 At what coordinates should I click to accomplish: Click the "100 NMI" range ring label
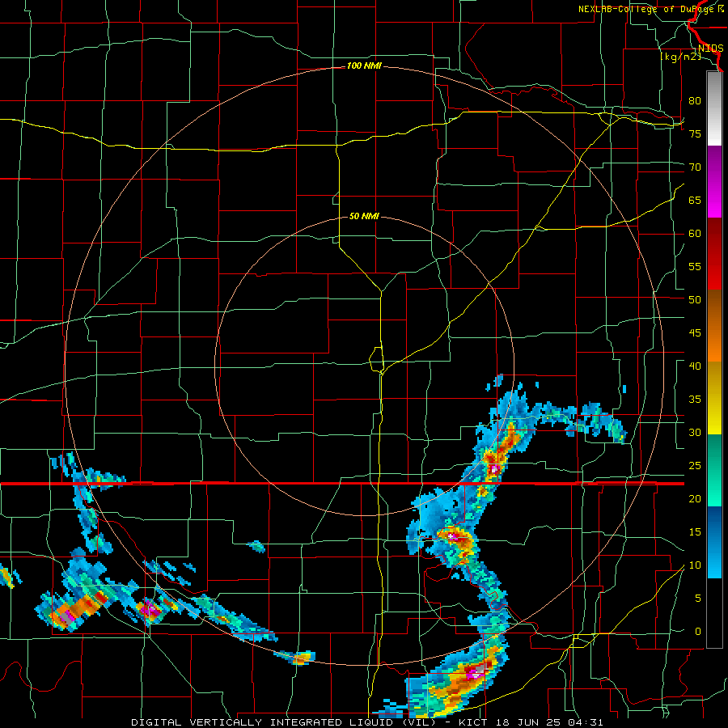coord(364,66)
